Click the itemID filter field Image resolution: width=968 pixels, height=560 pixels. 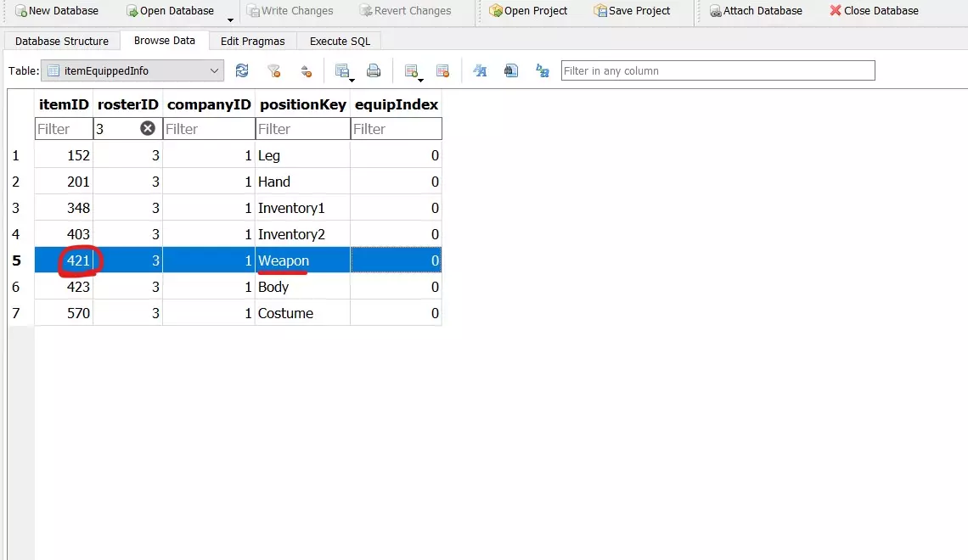(64, 129)
